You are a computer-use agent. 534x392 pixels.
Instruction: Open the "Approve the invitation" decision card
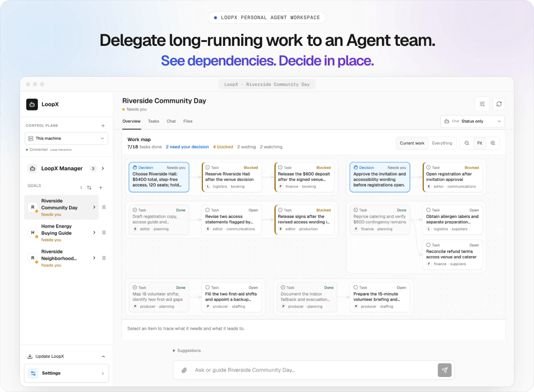pos(380,177)
